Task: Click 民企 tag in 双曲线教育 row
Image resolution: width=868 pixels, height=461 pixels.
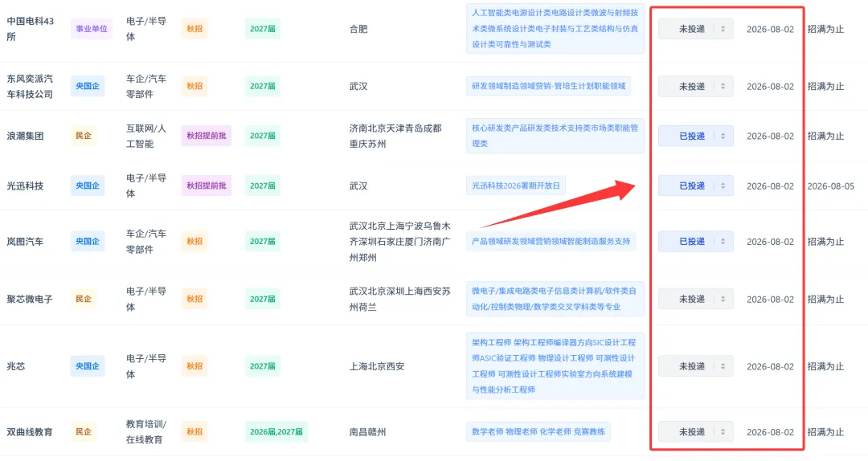Action: 84,431
